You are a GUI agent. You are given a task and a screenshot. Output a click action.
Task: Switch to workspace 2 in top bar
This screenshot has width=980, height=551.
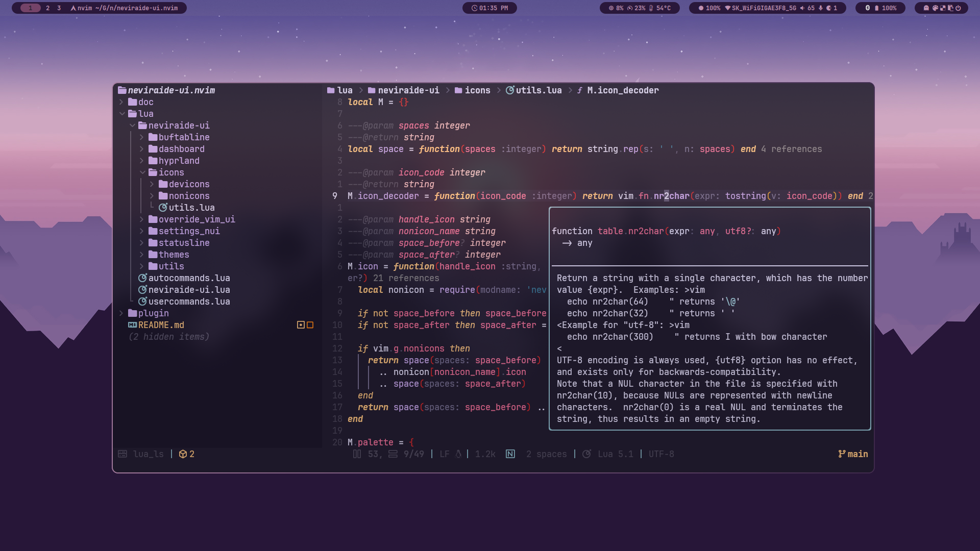(47, 8)
